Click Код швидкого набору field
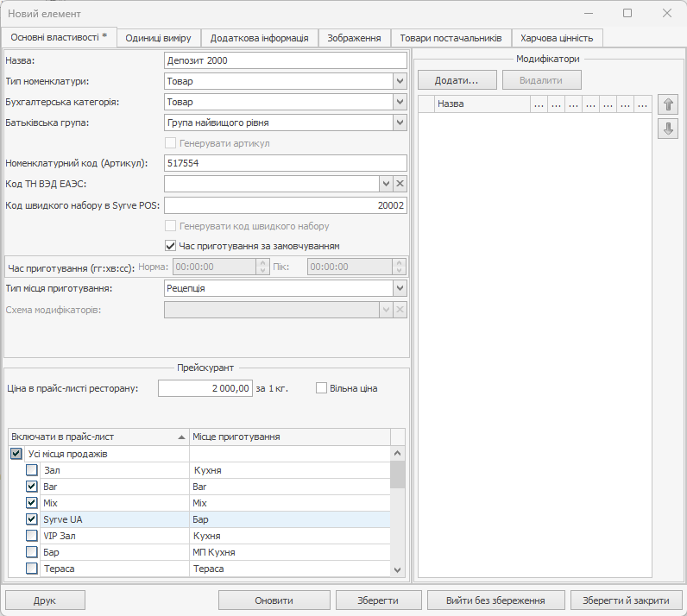The height and width of the screenshot is (616, 687). [x=285, y=205]
